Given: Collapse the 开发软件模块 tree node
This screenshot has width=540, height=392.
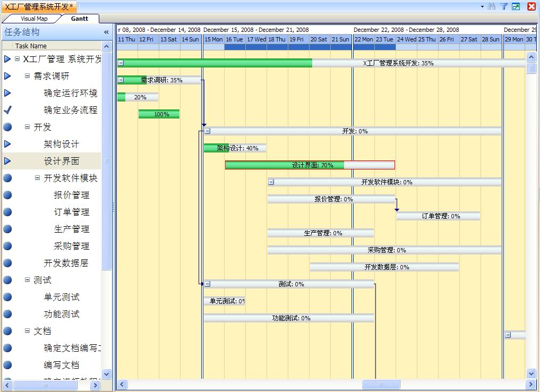Looking at the screenshot, I should [x=38, y=178].
